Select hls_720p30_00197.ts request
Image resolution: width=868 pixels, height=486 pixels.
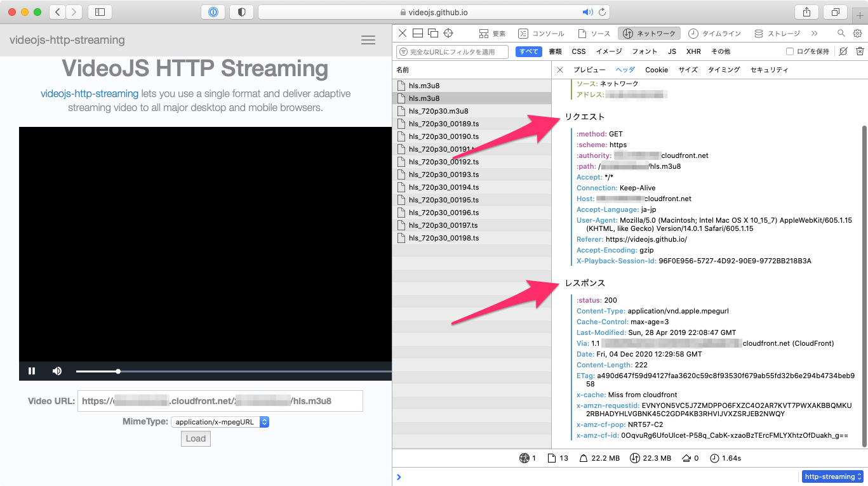pos(472,225)
